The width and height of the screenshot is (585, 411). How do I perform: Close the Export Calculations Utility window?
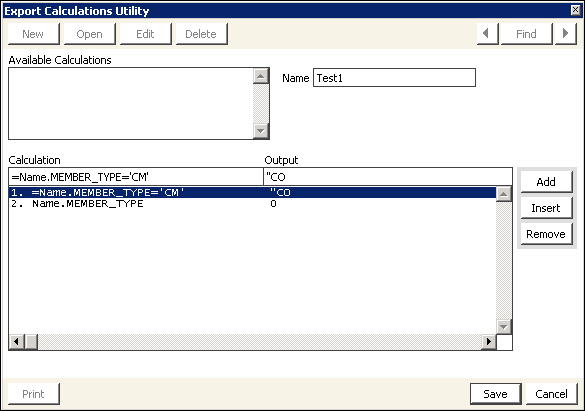(x=576, y=10)
